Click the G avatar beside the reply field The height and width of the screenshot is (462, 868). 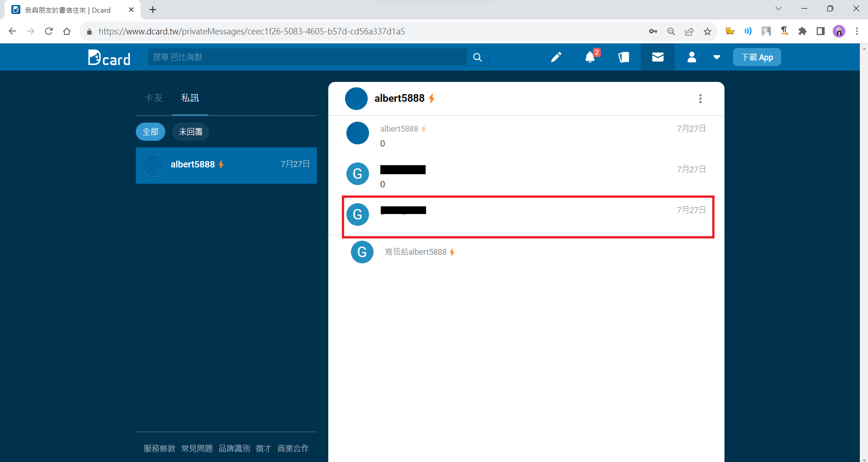tap(362, 252)
